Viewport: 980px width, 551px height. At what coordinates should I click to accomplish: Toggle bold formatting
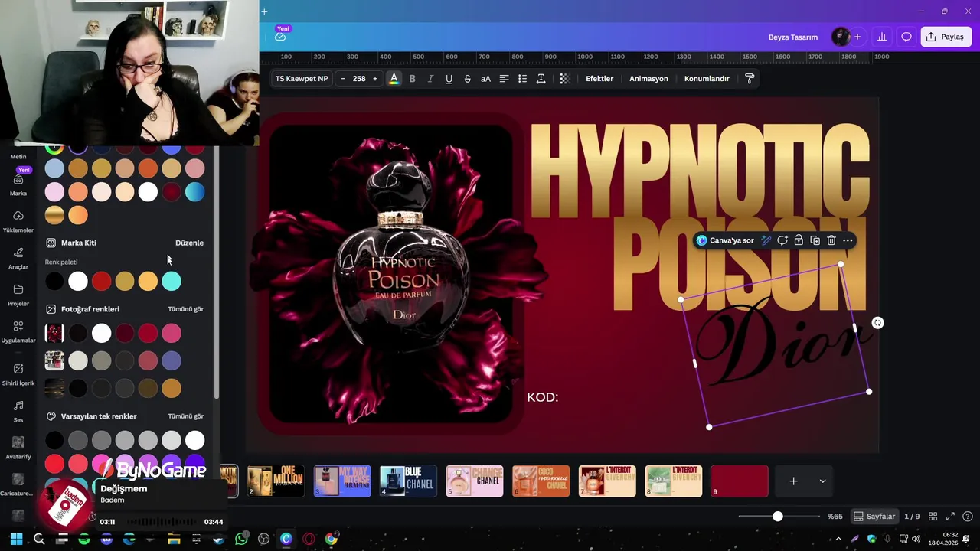pyautogui.click(x=412, y=79)
